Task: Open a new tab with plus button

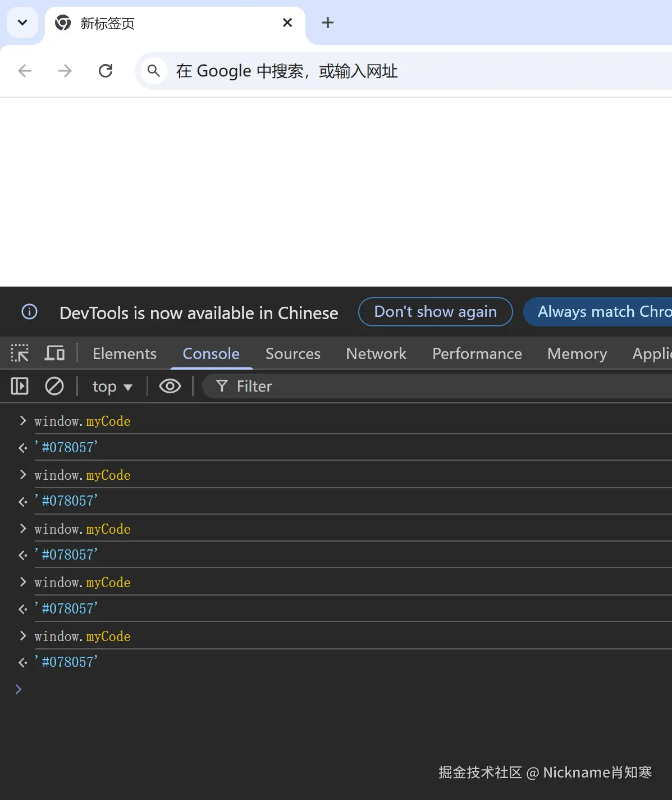Action: (x=328, y=22)
